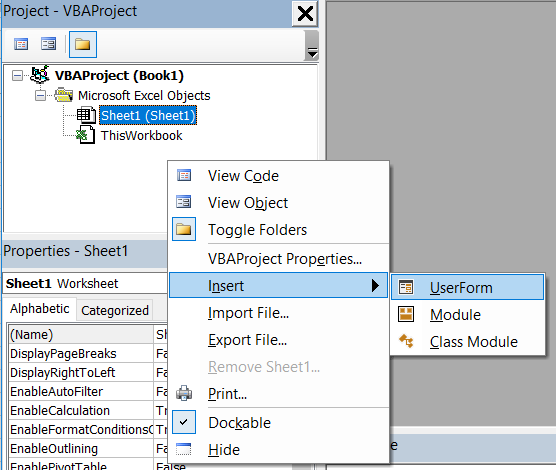Click Insert submenu arrow
The width and height of the screenshot is (556, 470).
(375, 285)
